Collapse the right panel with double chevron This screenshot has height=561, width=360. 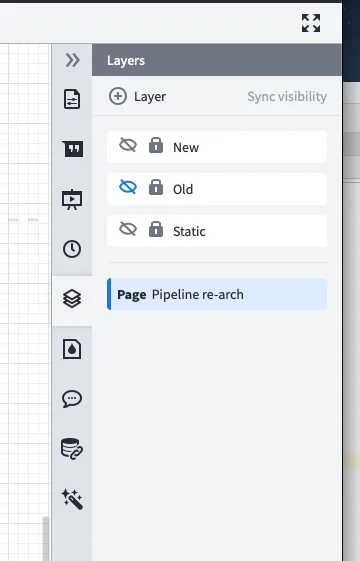click(x=72, y=60)
